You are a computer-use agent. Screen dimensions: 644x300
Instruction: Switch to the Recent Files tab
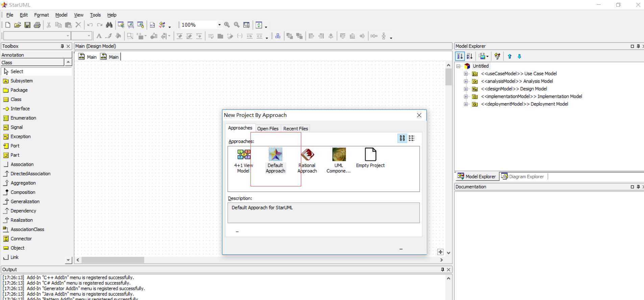pos(296,129)
